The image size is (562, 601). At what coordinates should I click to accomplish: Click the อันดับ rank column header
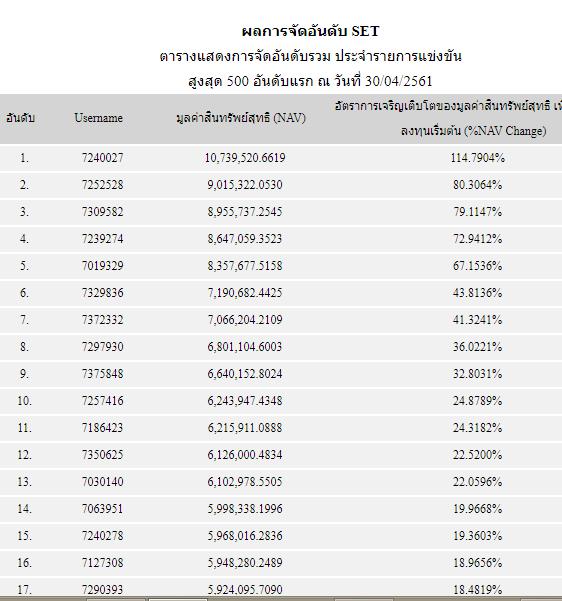click(20, 118)
